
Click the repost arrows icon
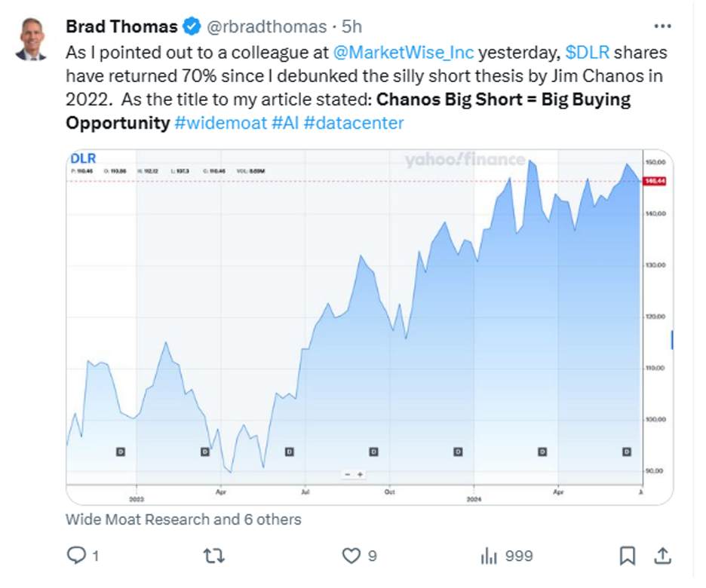[x=213, y=556]
